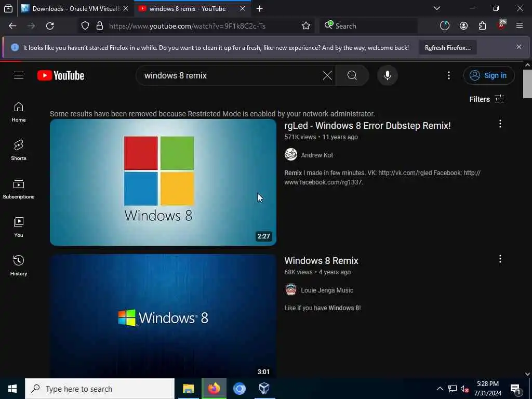Click the YouTube logo
Screen dimensions: 532x399
pos(61,75)
